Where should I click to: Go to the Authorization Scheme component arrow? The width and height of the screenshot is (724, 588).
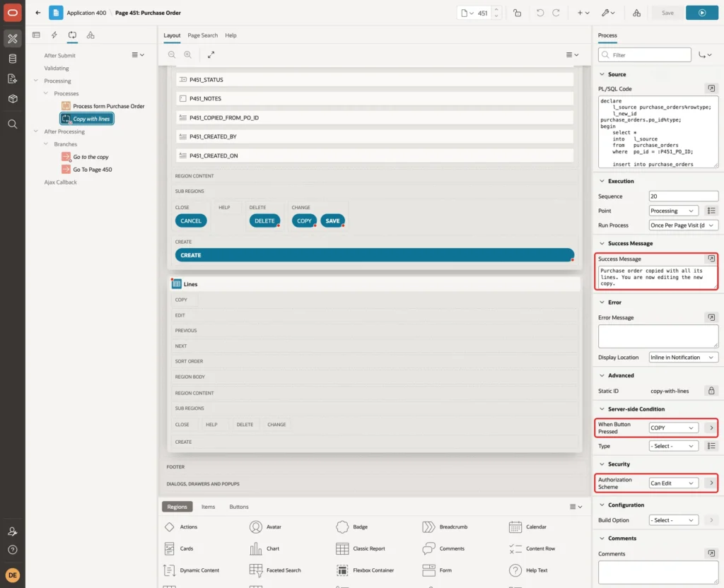pyautogui.click(x=711, y=483)
